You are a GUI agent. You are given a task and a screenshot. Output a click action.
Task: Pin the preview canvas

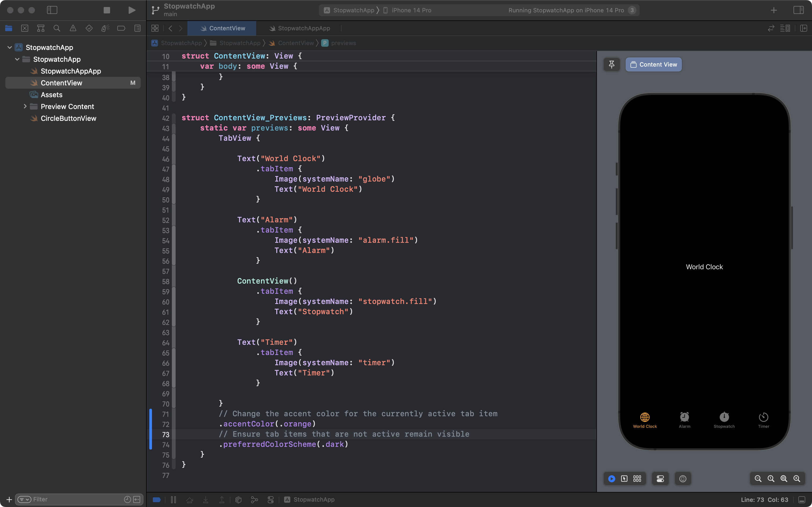coord(611,64)
